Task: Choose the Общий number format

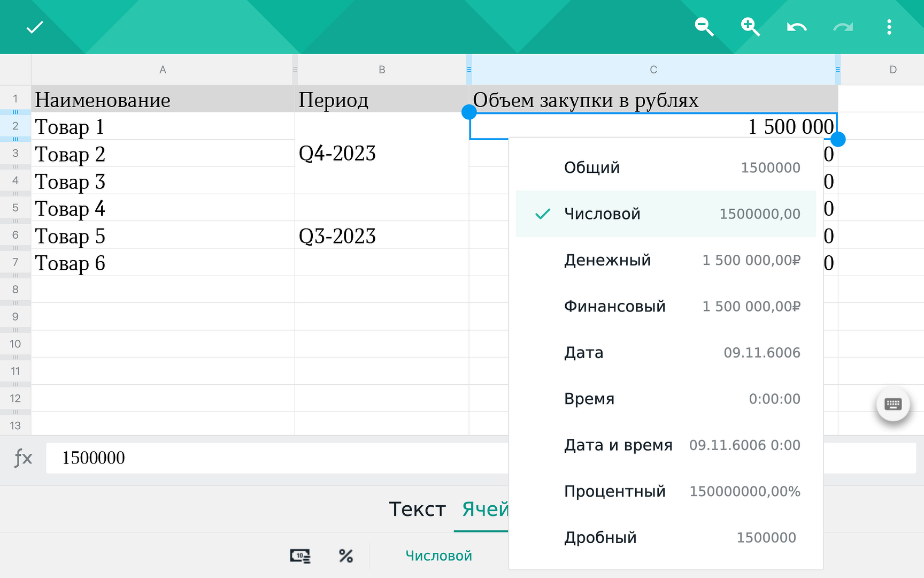Action: click(666, 168)
